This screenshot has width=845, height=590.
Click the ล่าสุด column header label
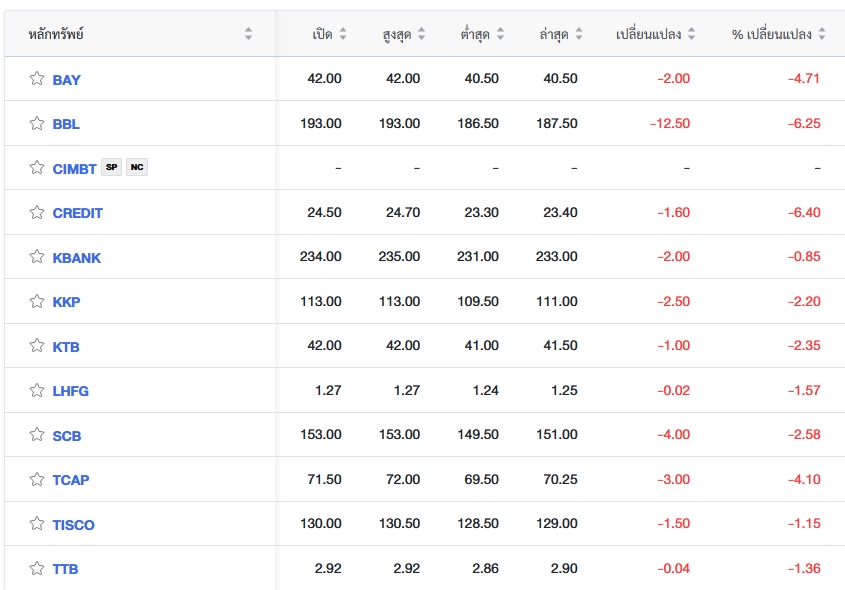[x=554, y=34]
